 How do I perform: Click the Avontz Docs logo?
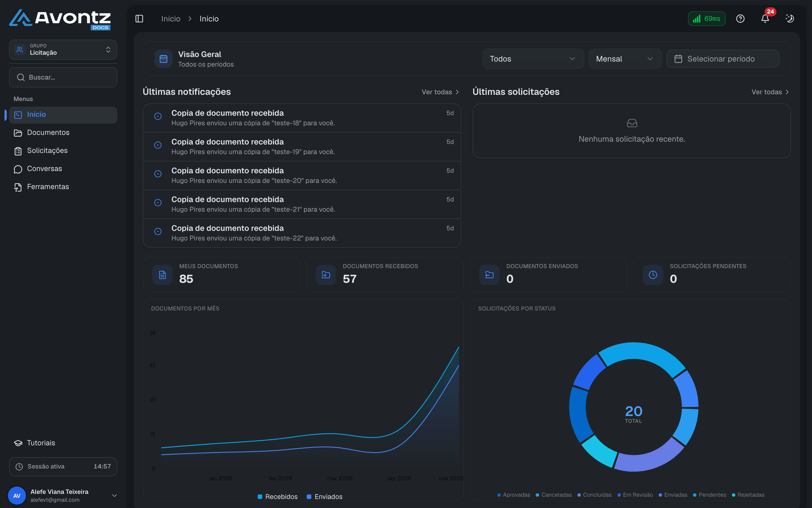60,19
